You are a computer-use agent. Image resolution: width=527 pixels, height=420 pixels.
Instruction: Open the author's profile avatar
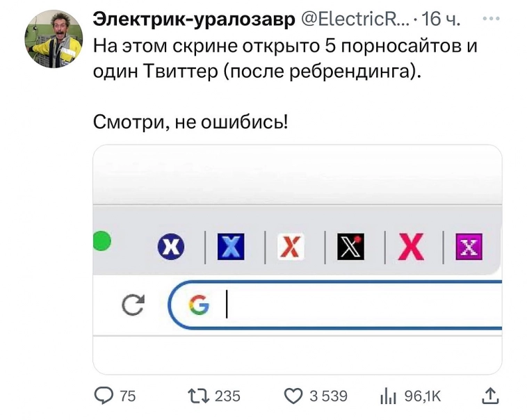(x=53, y=41)
